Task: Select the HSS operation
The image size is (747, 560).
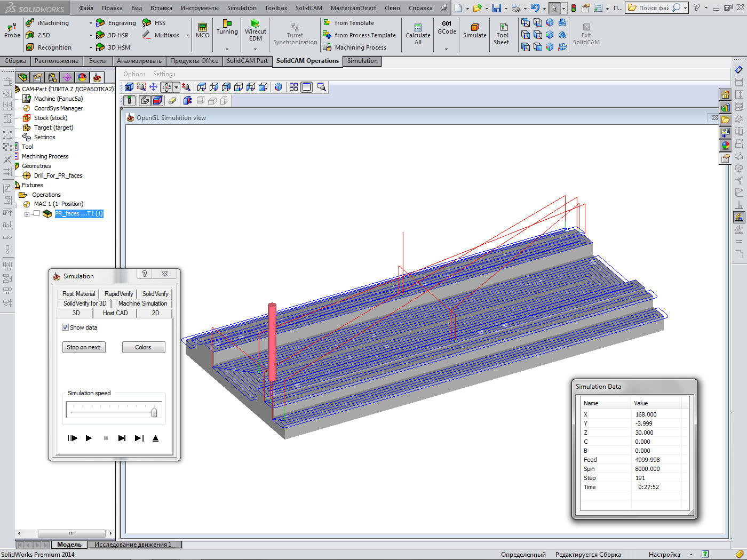Action: [x=154, y=23]
